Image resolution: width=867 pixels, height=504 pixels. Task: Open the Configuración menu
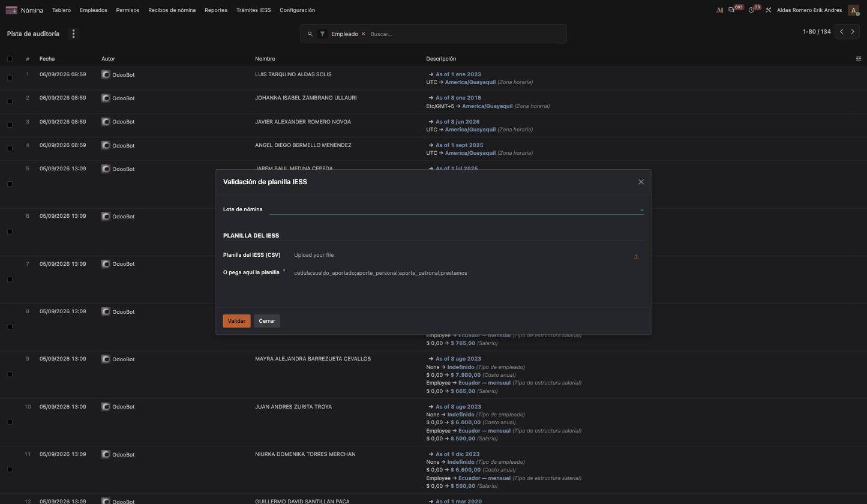(x=297, y=10)
